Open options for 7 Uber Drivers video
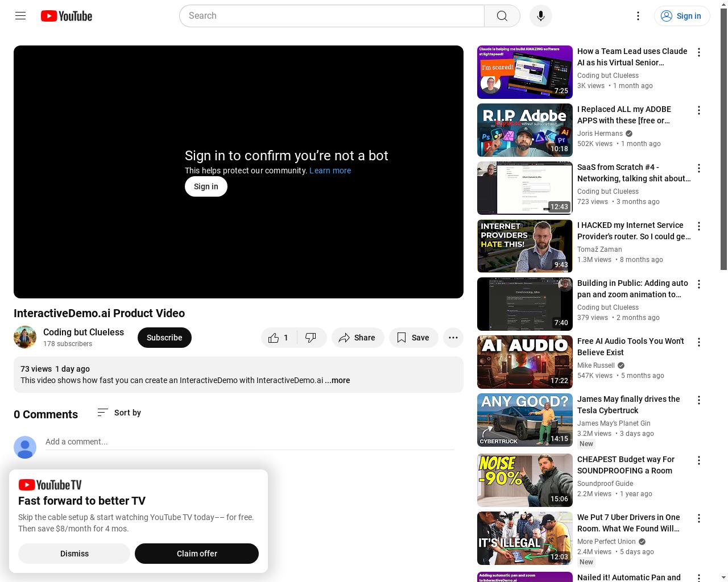 tap(699, 518)
